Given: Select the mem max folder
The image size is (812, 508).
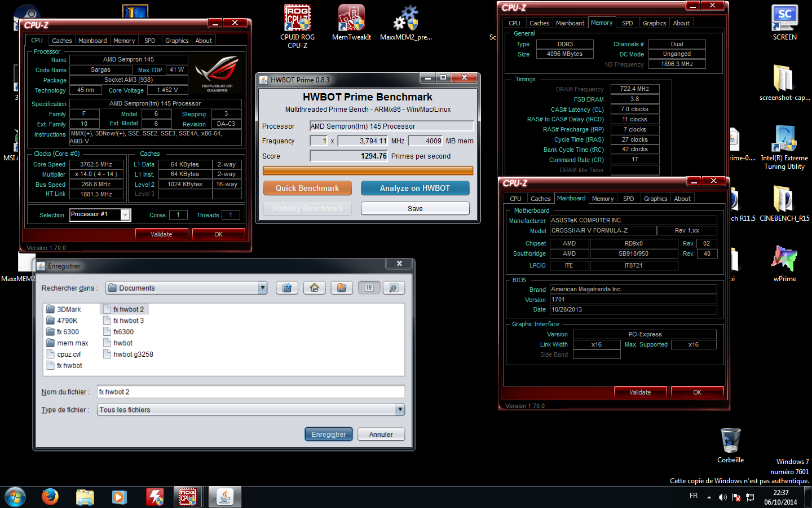Looking at the screenshot, I should click(67, 343).
